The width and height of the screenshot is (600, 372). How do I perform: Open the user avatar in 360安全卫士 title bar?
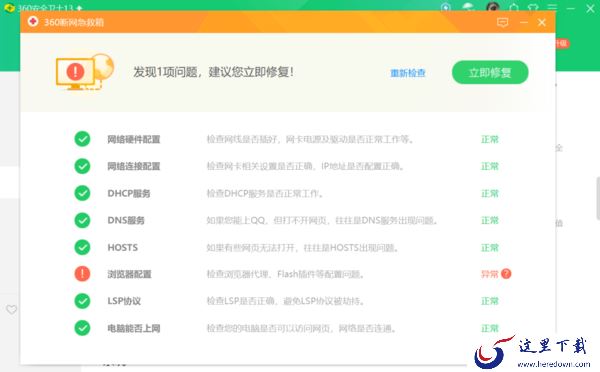(x=492, y=7)
